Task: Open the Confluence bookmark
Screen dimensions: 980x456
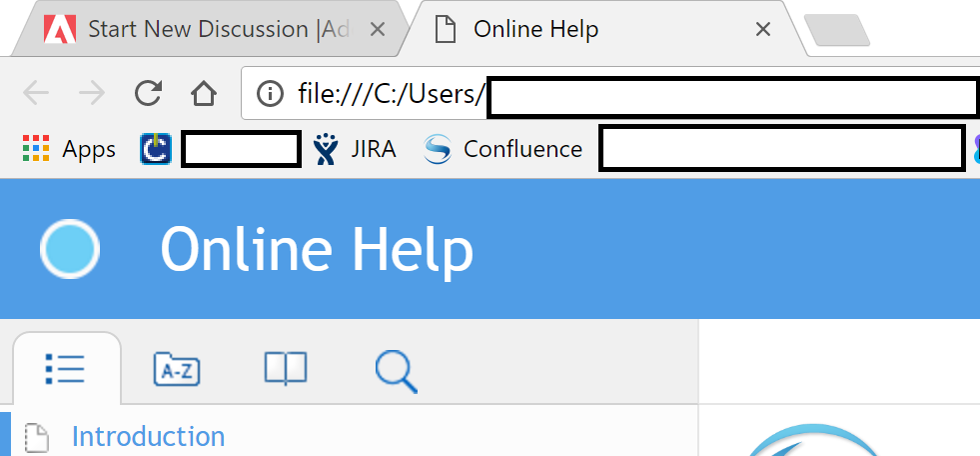Action: click(x=501, y=149)
